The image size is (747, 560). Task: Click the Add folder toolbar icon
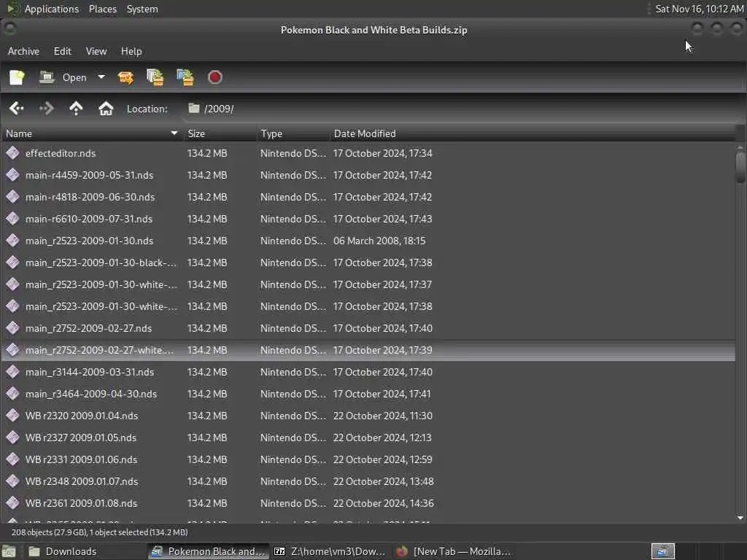185,77
